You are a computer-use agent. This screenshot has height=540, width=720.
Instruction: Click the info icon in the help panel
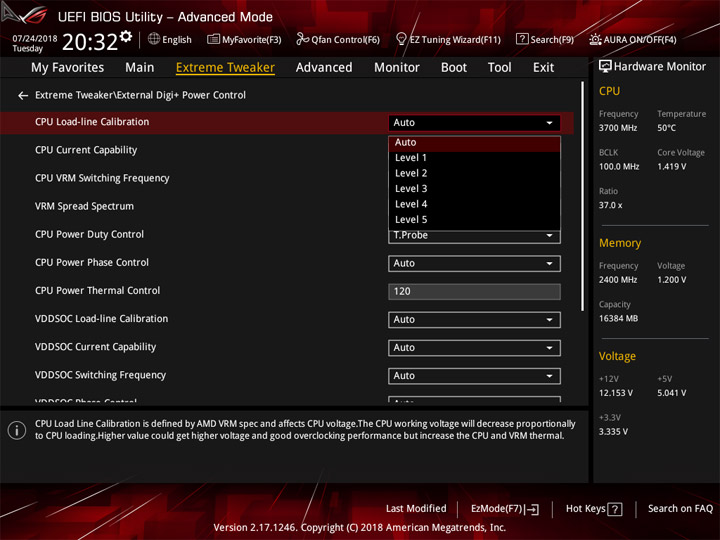click(x=17, y=430)
